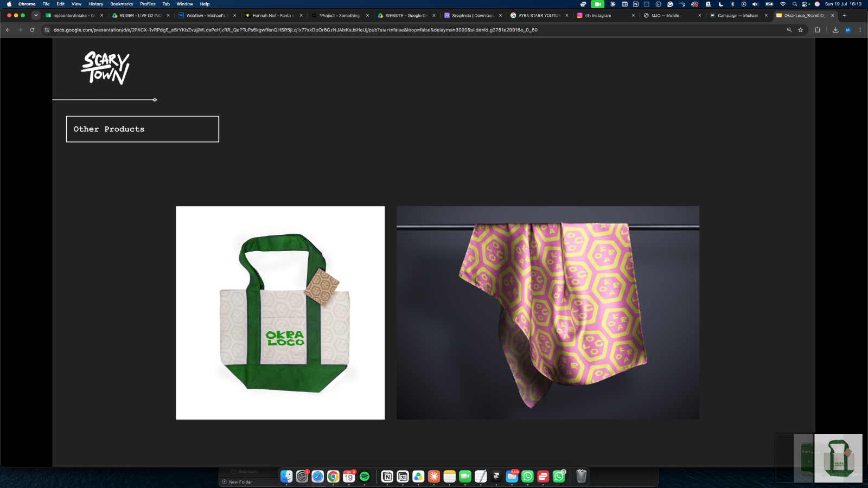Switch to AYRA STARR YOUTUBE tab
868x488 pixels.
tap(539, 16)
